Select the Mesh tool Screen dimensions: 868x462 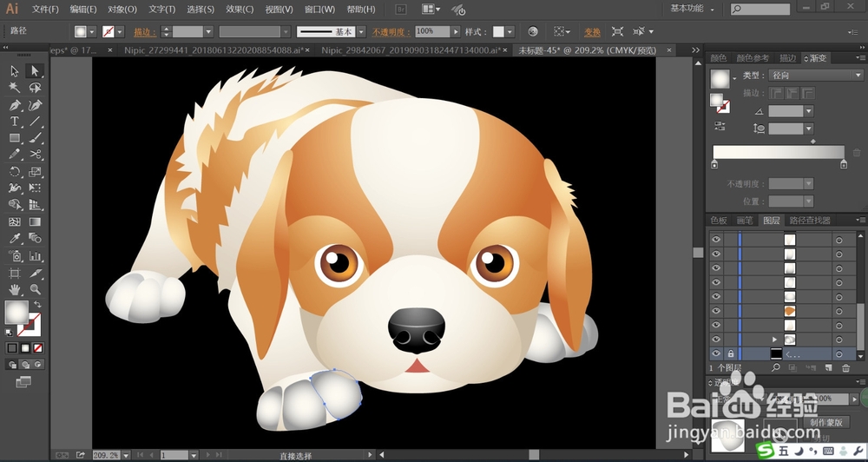[15, 222]
